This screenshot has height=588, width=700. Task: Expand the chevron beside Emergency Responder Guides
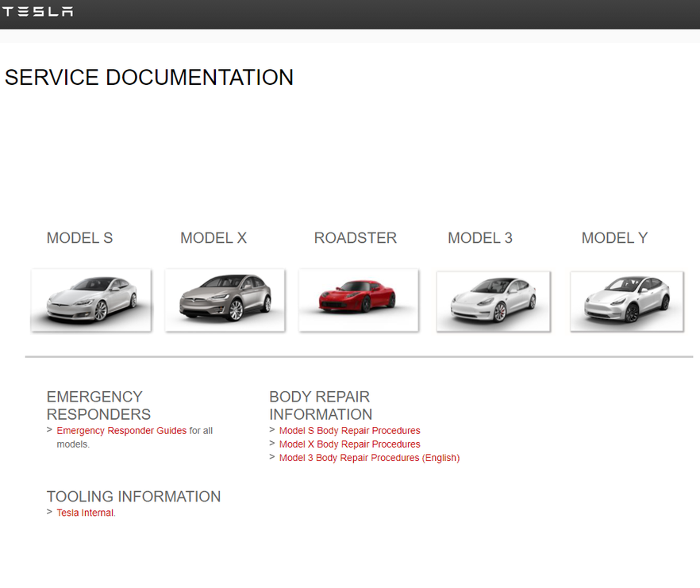(49, 430)
